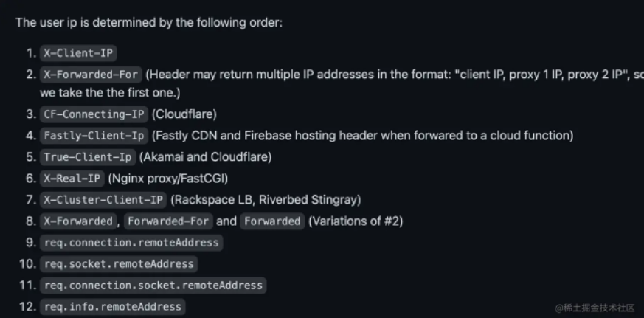Click the True-Client-Ip code label
Image resolution: width=644 pixels, height=318 pixels.
click(88, 157)
